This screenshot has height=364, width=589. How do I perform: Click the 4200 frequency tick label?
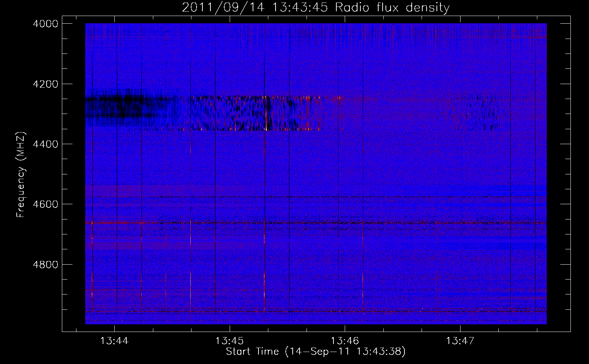(x=46, y=84)
